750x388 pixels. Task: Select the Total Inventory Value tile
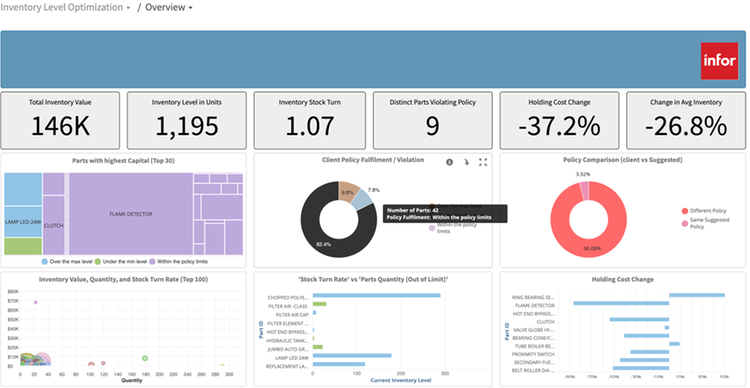[x=60, y=121]
